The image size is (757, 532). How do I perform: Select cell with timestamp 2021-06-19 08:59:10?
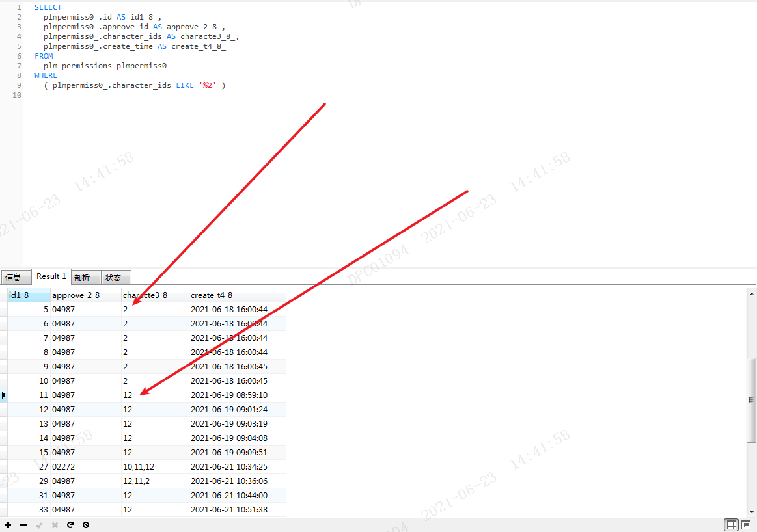point(237,395)
